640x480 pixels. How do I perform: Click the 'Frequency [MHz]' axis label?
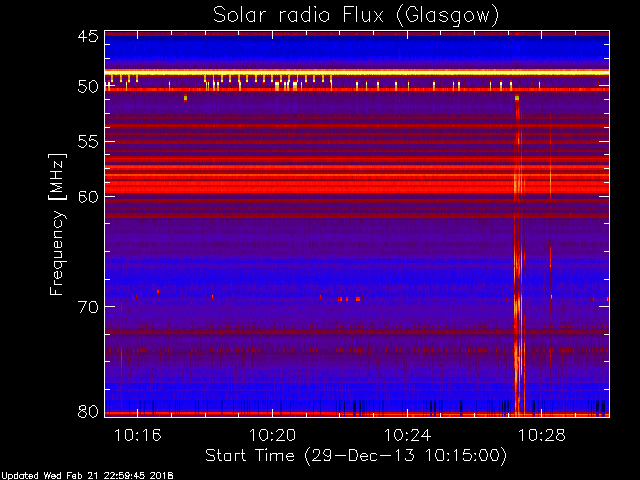click(x=57, y=224)
